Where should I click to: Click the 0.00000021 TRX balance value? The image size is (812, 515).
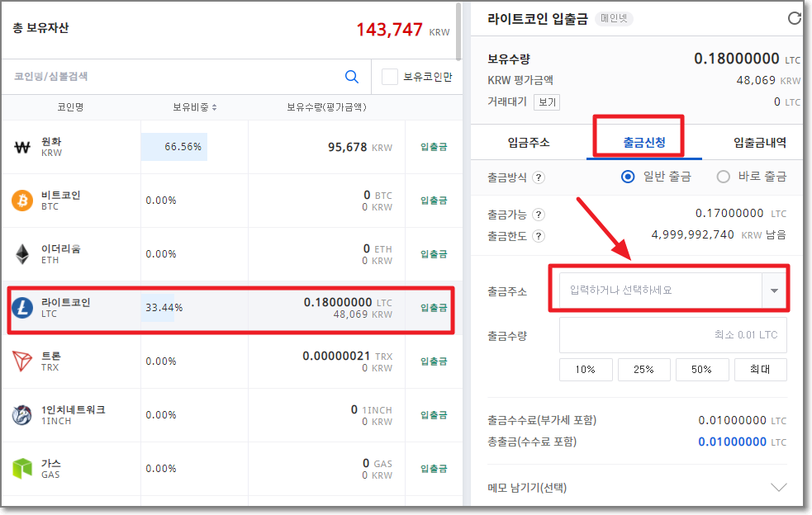pos(336,356)
